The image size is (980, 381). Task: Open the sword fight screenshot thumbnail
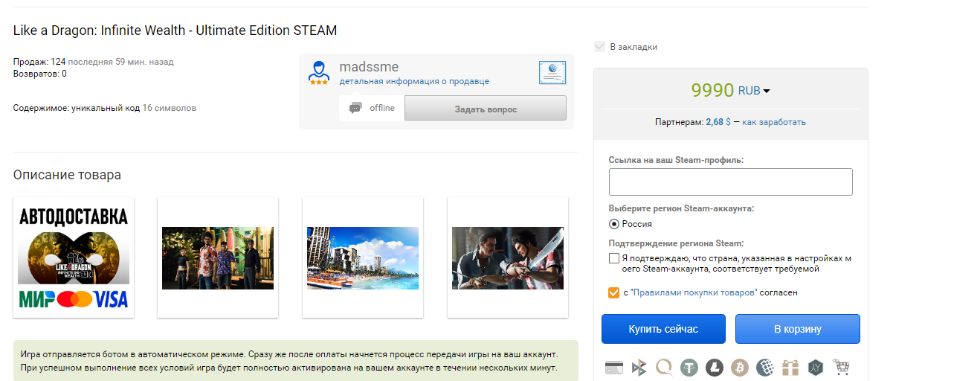click(x=508, y=257)
